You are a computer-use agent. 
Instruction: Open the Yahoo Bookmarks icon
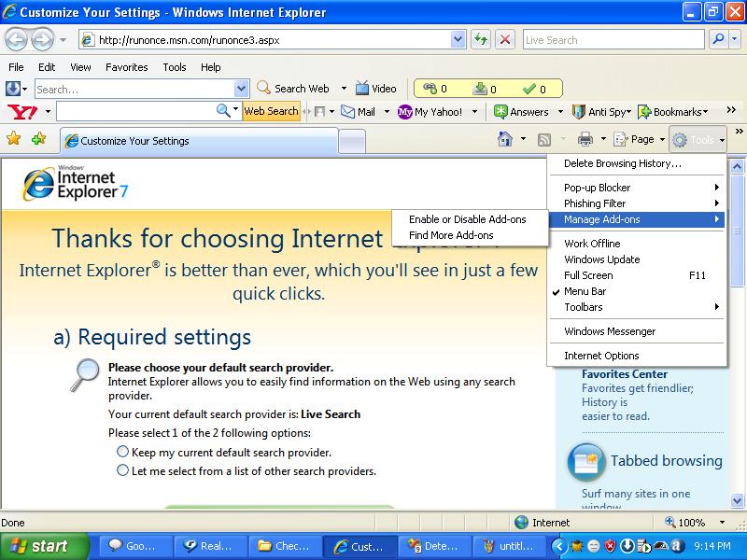[x=644, y=112]
